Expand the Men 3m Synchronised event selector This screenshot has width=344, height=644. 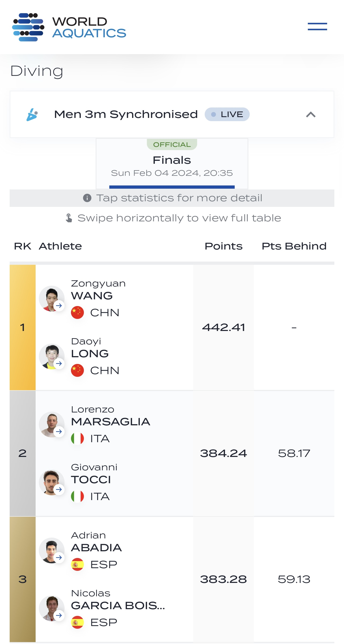coord(126,114)
